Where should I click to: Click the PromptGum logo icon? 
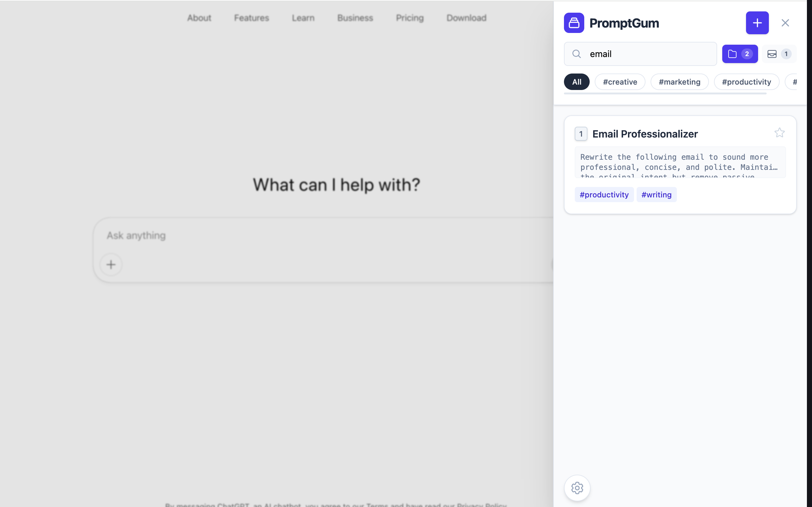click(574, 23)
